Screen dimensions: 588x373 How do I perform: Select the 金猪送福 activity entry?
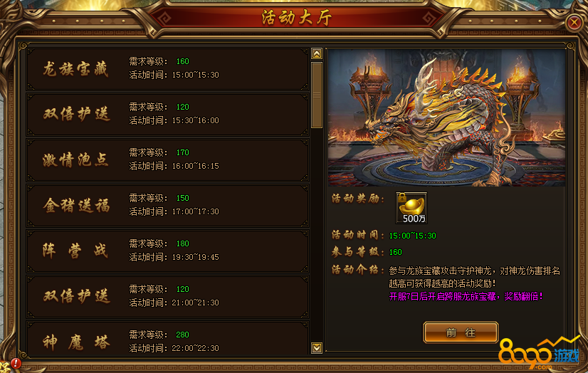point(167,206)
